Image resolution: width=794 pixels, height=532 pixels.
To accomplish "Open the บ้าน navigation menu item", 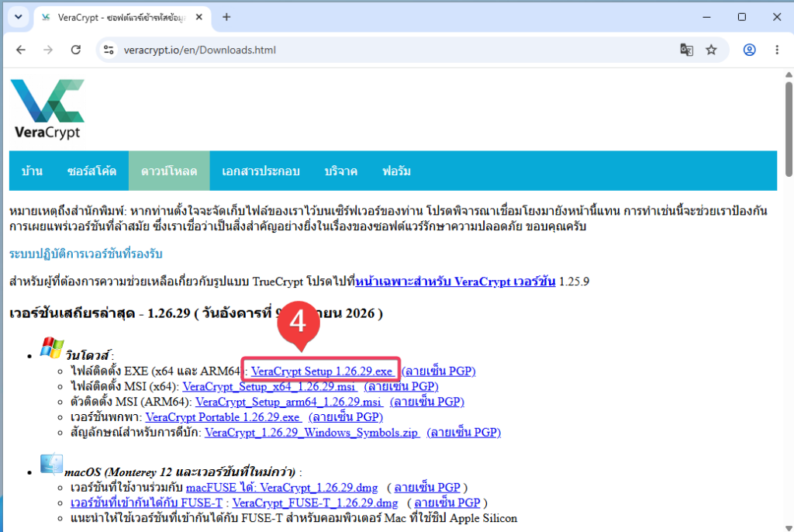I will 32,171.
